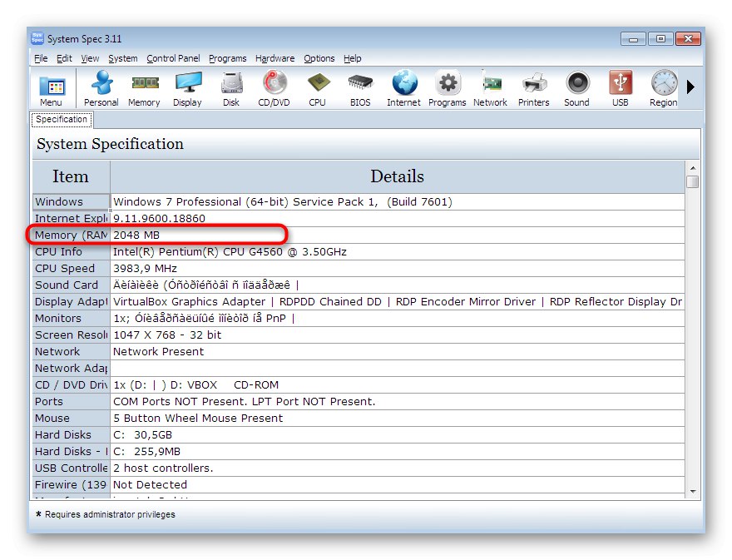Image resolution: width=732 pixels, height=560 pixels.
Task: Select the Screen Resolution row label
Action: [71, 335]
